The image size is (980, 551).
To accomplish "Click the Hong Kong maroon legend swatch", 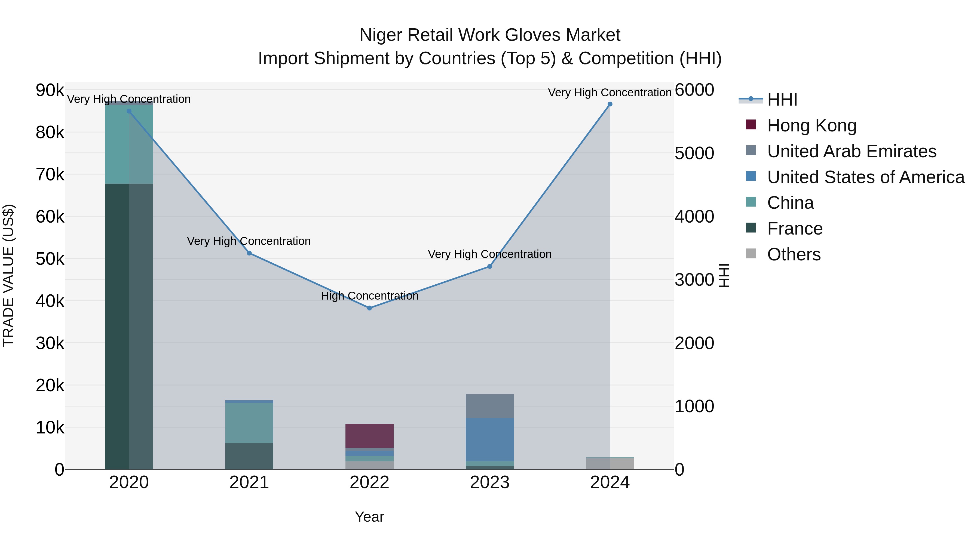I will 751,124.
